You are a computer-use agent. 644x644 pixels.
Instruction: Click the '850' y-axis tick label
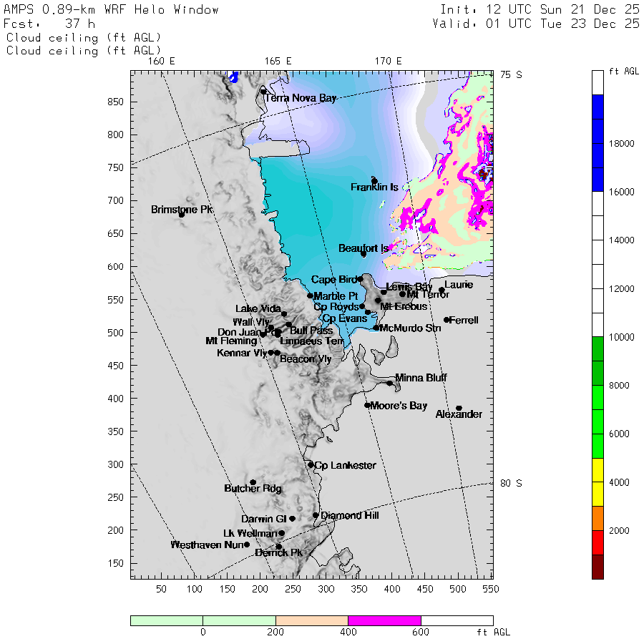point(115,102)
